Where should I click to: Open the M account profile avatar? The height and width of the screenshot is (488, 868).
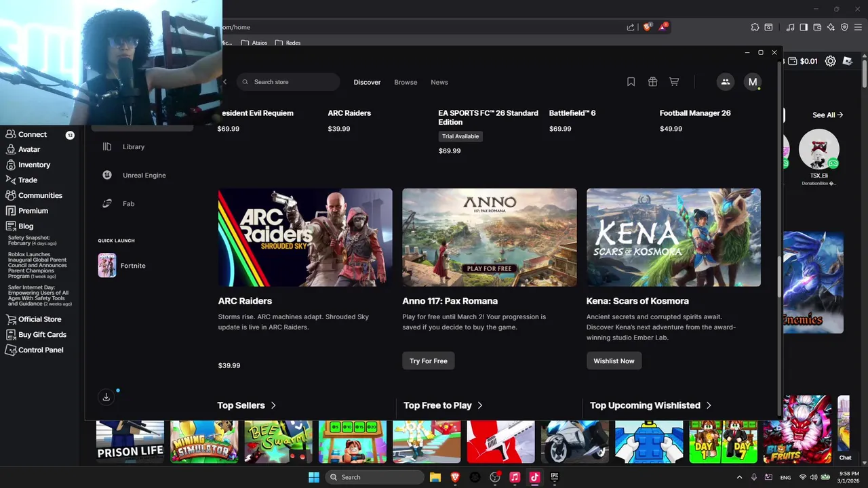point(752,82)
